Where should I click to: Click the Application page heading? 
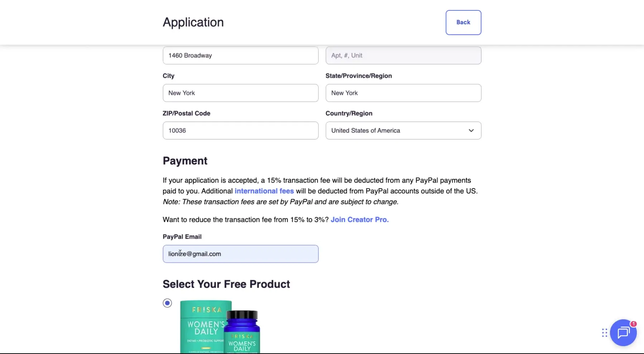click(193, 22)
